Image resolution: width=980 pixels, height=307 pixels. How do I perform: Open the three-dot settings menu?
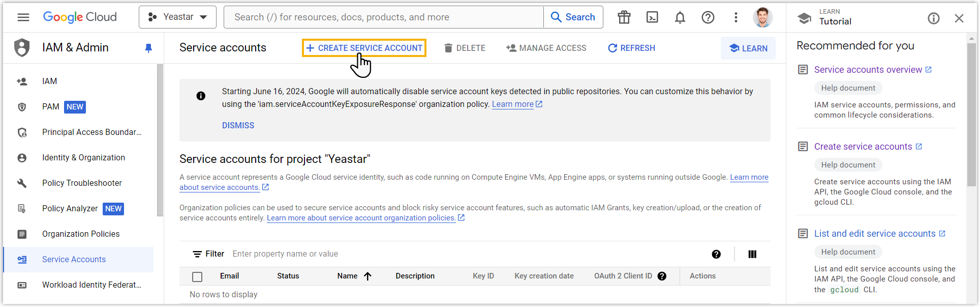[x=736, y=17]
